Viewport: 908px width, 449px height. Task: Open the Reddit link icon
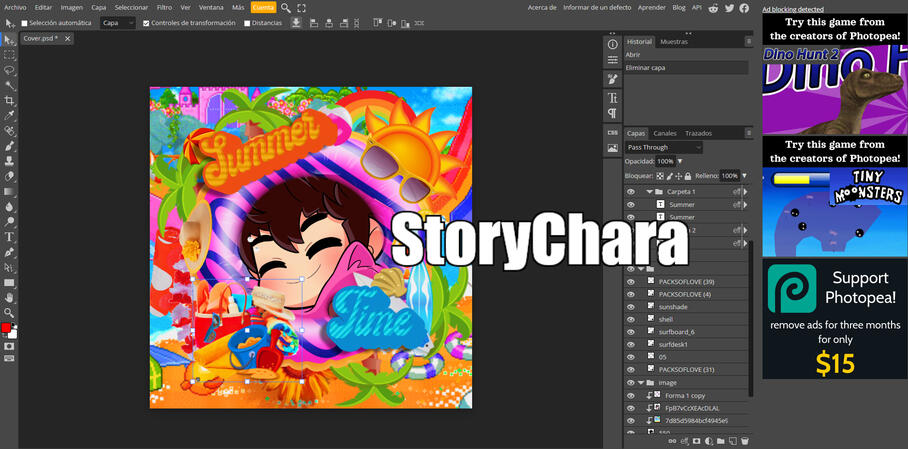[712, 7]
